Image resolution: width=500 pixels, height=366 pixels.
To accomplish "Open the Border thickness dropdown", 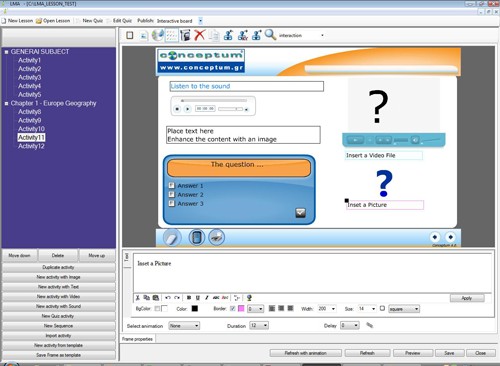I will (255, 309).
